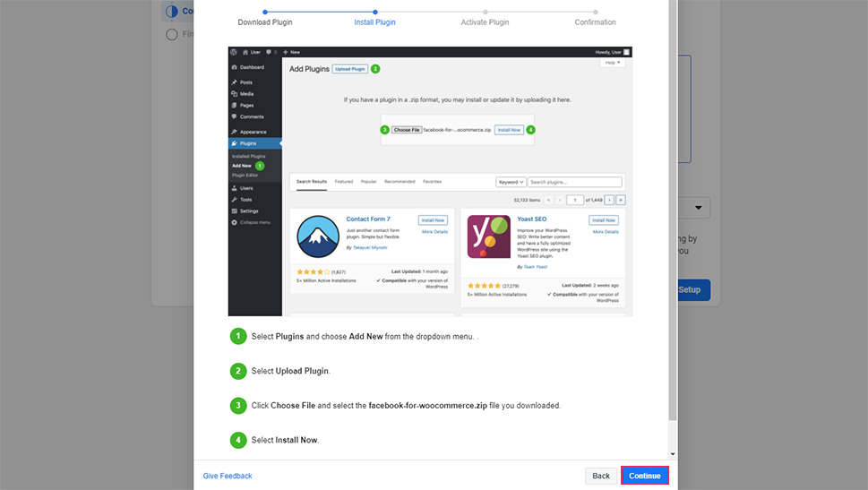
Task: Open the Keyword dropdown
Action: coord(511,182)
